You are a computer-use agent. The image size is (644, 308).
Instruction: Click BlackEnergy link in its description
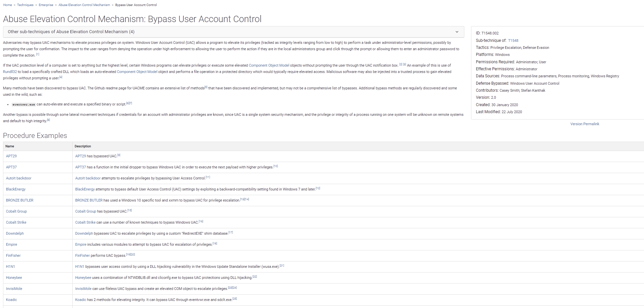[85, 189]
